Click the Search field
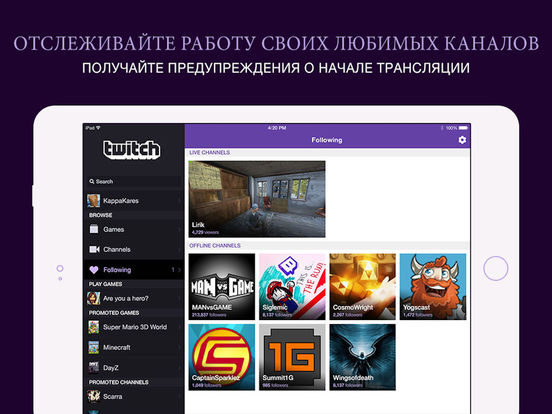The image size is (552, 414). pyautogui.click(x=134, y=182)
